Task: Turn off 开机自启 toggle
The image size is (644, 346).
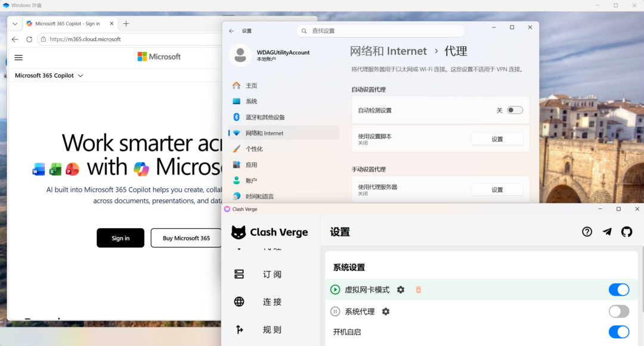Action: pos(619,332)
